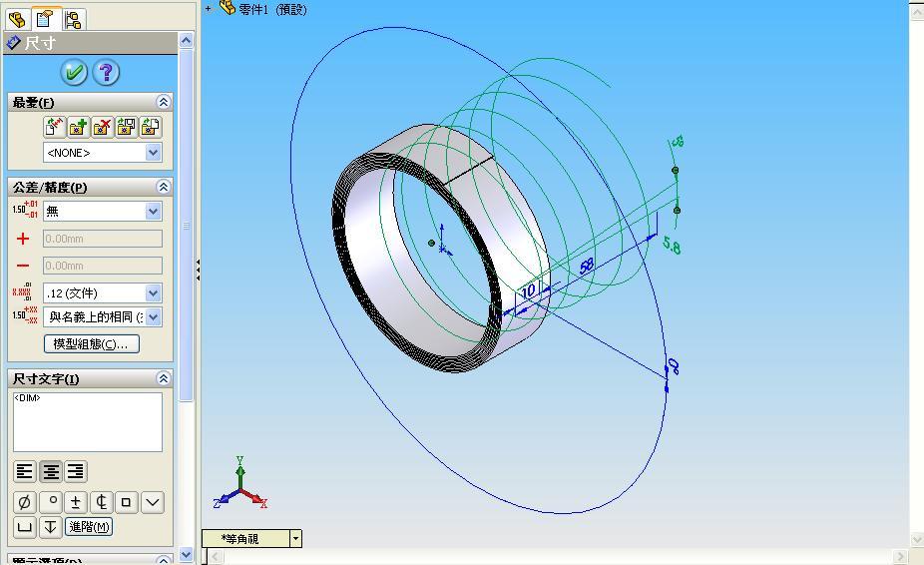Screen dimensions: 924x565
Task: Click the plus tolerance 0.00mm field
Action: pyautogui.click(x=103, y=239)
